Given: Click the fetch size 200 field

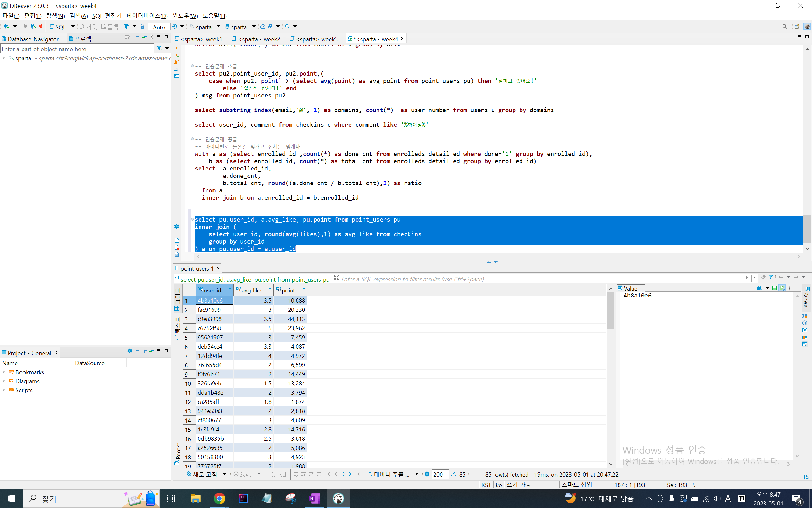Looking at the screenshot, I should 440,474.
